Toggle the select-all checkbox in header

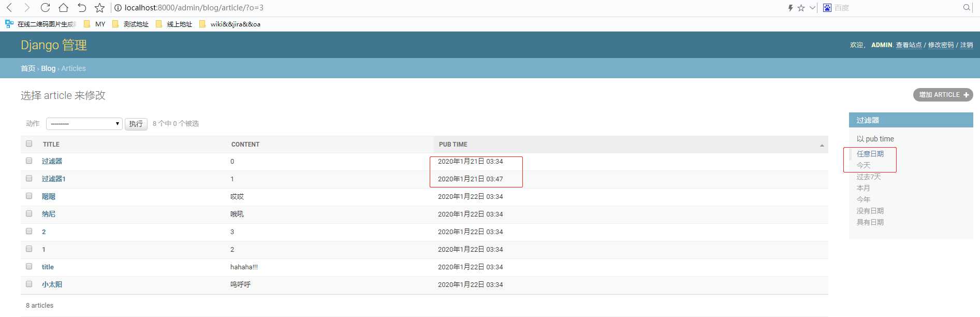29,143
